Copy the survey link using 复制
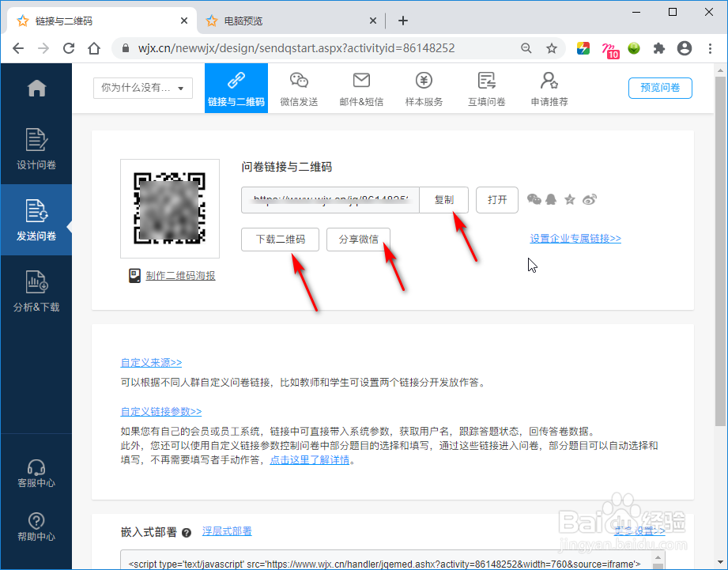This screenshot has height=570, width=728. [443, 199]
